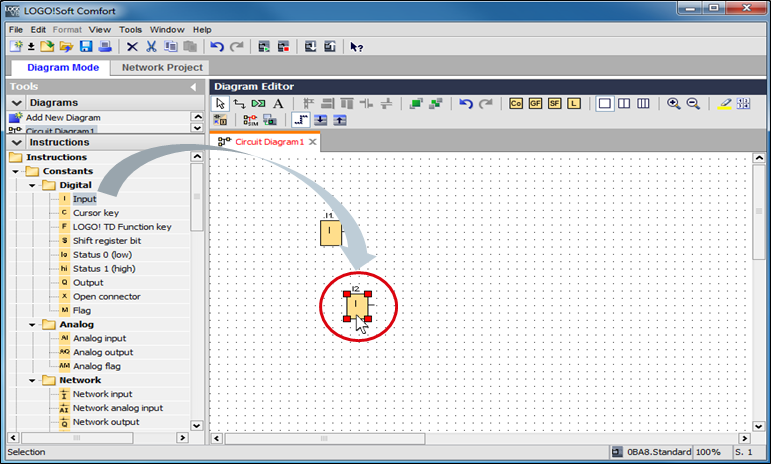The height and width of the screenshot is (464, 771).
Task: Click the Print icon in main toolbar
Action: tap(105, 47)
